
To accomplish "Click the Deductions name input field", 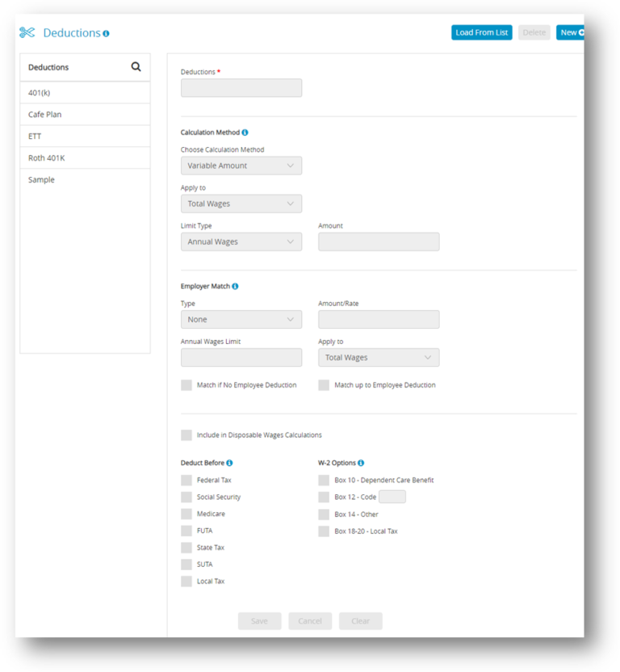I will tap(241, 88).
